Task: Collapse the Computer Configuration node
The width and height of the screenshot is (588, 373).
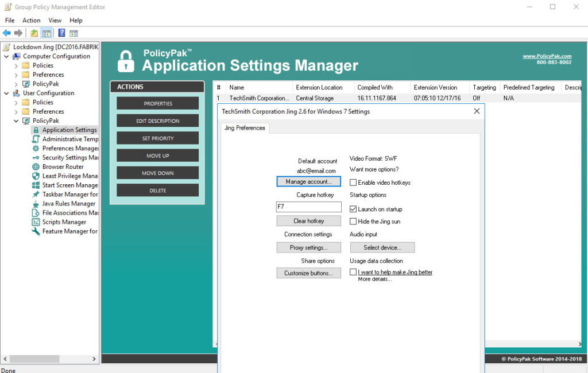Action: click(x=6, y=56)
